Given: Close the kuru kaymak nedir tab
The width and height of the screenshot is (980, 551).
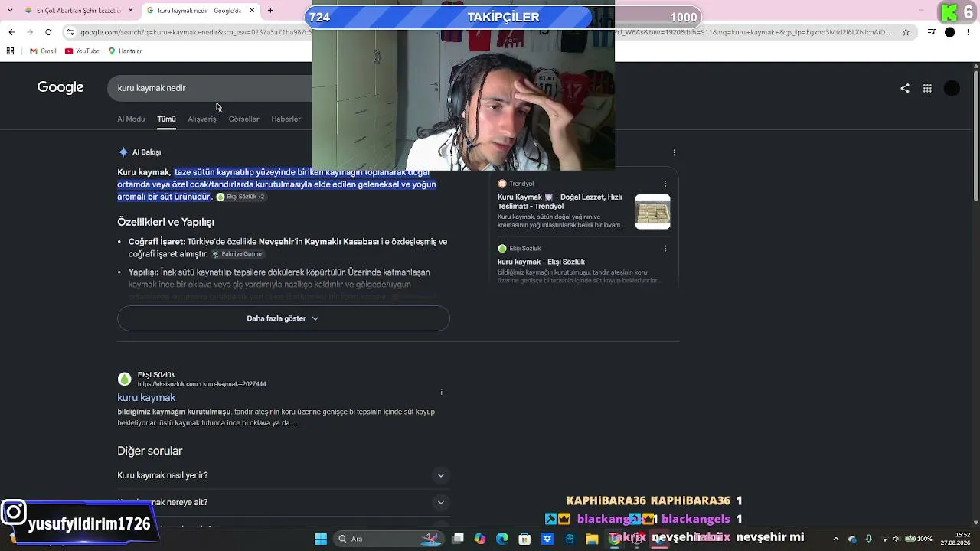Looking at the screenshot, I should [x=252, y=11].
